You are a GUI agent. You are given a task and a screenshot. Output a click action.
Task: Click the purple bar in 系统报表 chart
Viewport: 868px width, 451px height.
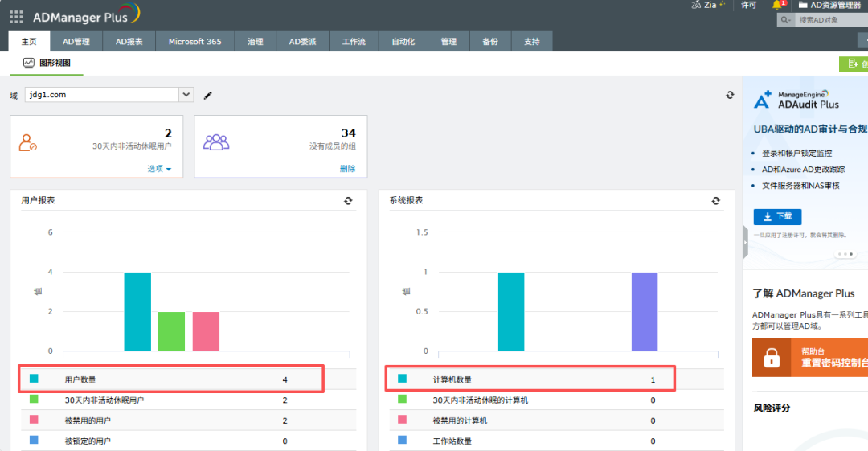coord(645,311)
